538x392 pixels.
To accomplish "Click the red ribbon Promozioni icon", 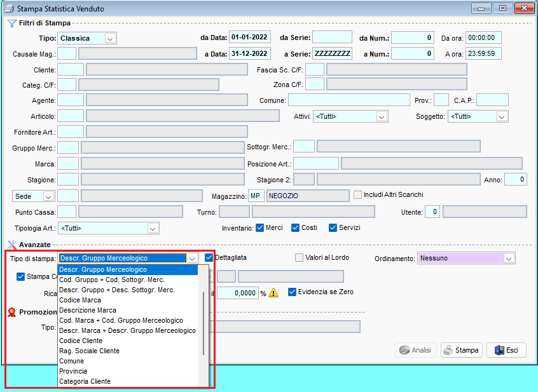I will 11,312.
